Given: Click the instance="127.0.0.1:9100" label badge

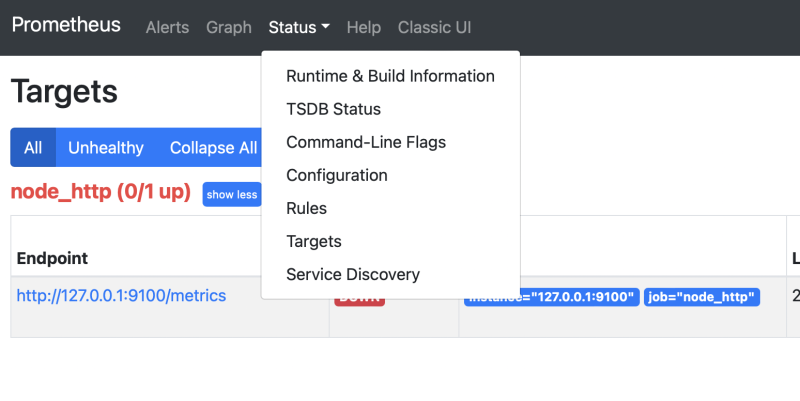Looking at the screenshot, I should tap(552, 297).
